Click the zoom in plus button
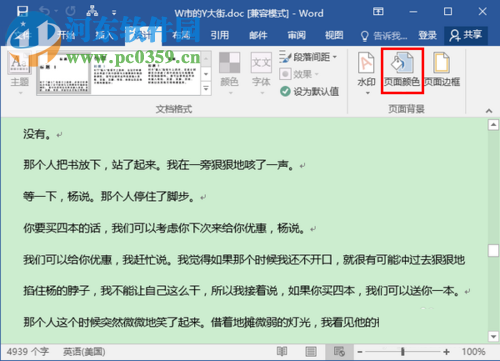This screenshot has width=500, height=361. (x=446, y=352)
